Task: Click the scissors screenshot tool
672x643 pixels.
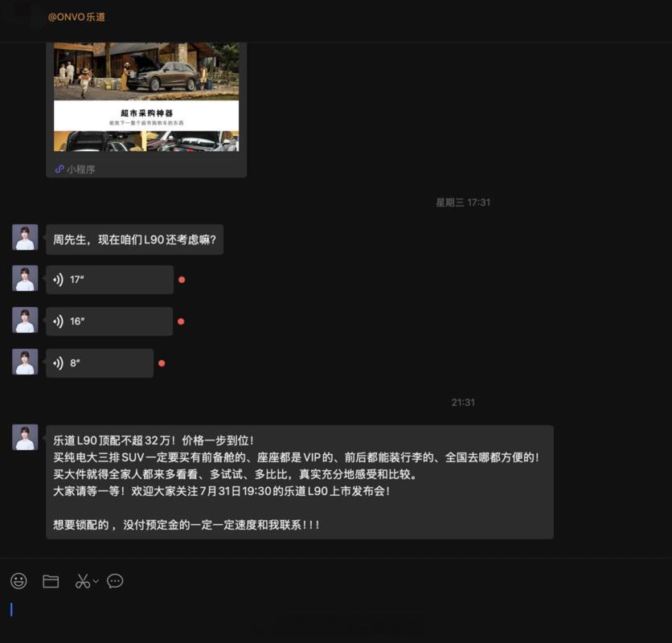Action: tap(83, 581)
